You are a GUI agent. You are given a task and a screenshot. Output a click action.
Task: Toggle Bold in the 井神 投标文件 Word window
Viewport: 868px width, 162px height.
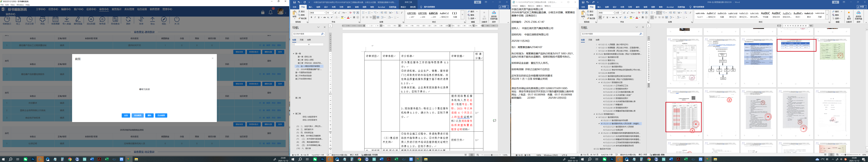tap(600, 17)
